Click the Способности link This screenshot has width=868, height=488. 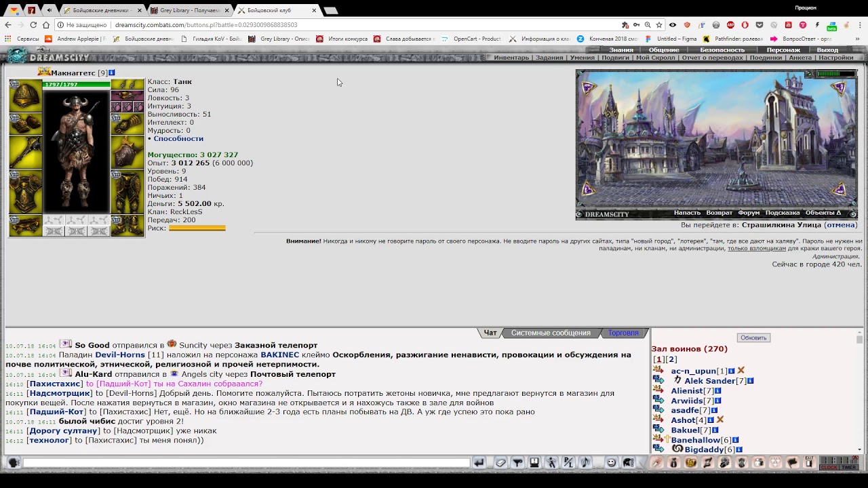[x=178, y=138]
